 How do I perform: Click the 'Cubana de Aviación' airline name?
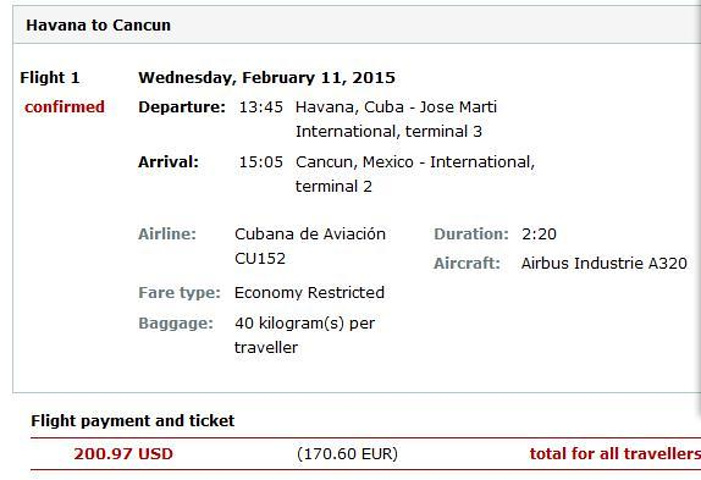(x=310, y=234)
